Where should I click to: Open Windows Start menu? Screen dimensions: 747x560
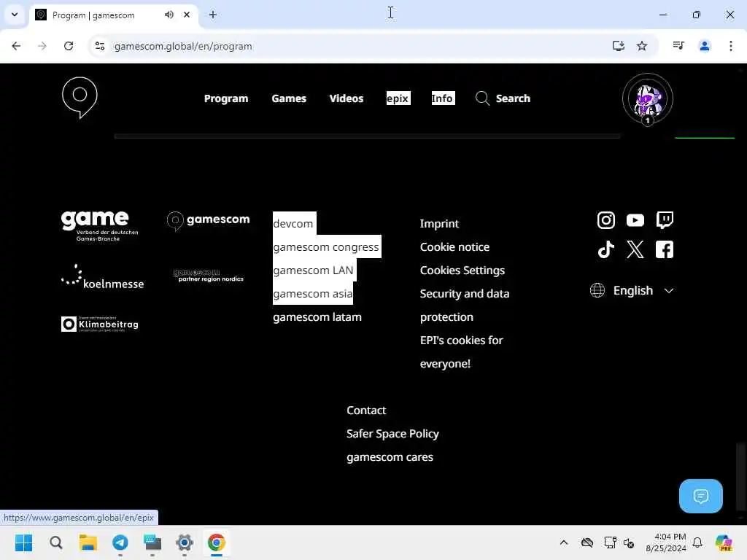tap(24, 542)
